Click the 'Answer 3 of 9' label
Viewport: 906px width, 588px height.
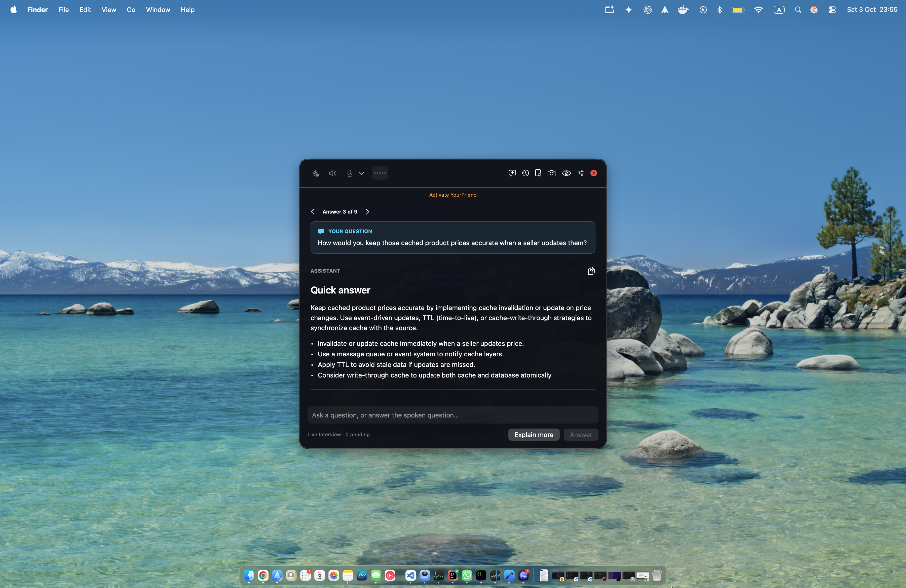(x=339, y=212)
